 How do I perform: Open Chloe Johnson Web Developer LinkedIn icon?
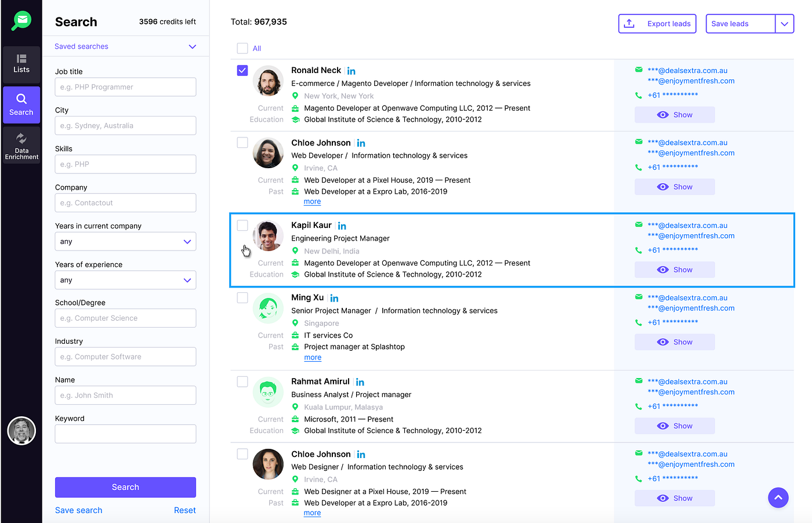tap(361, 143)
